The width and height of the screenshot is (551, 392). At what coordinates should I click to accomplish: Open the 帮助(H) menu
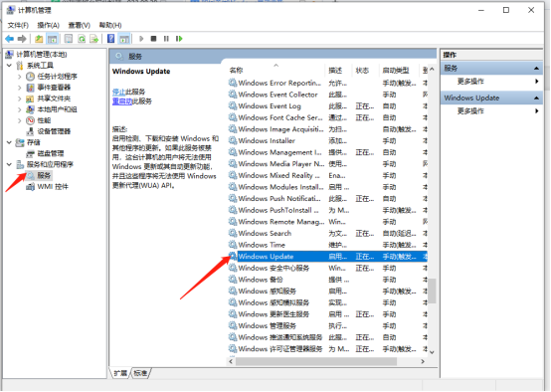pyautogui.click(x=110, y=25)
